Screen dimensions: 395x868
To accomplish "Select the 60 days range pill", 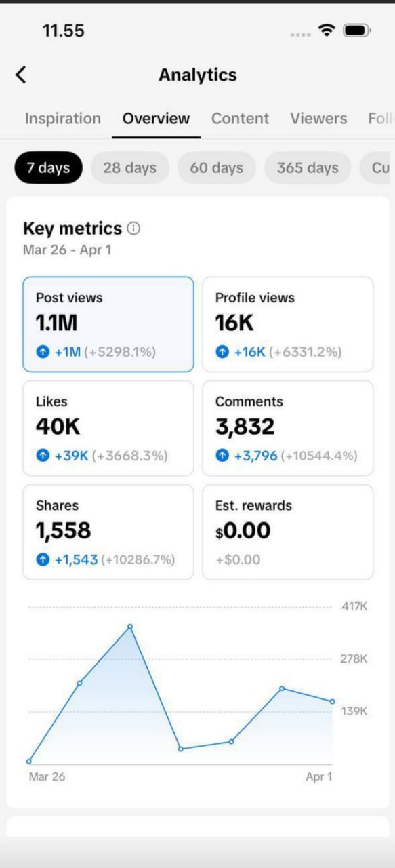I will (216, 168).
